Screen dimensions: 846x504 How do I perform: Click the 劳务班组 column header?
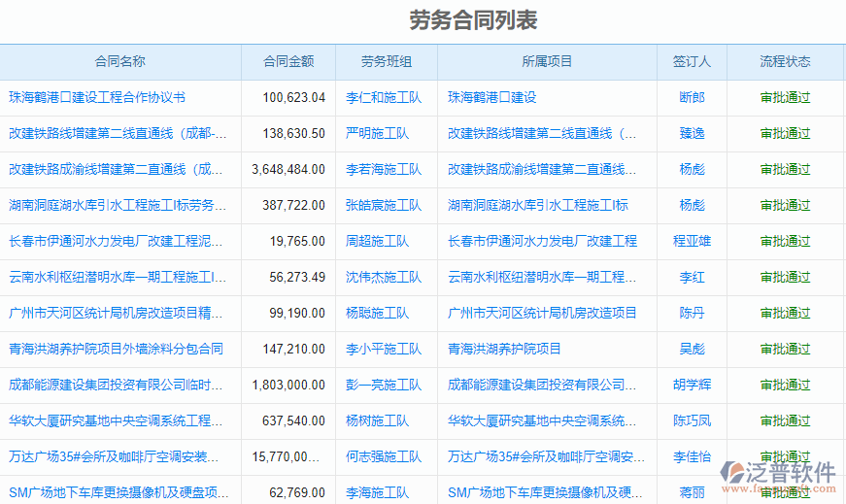coord(386,61)
